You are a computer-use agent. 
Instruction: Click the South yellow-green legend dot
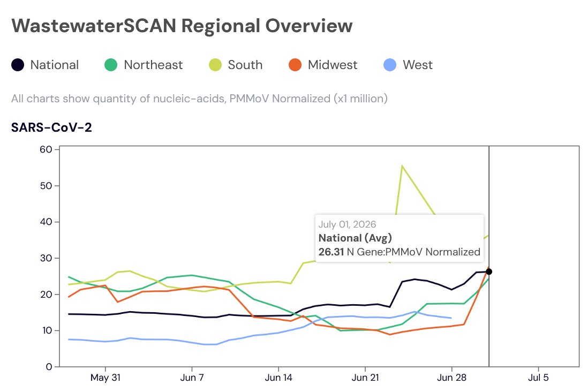(215, 65)
